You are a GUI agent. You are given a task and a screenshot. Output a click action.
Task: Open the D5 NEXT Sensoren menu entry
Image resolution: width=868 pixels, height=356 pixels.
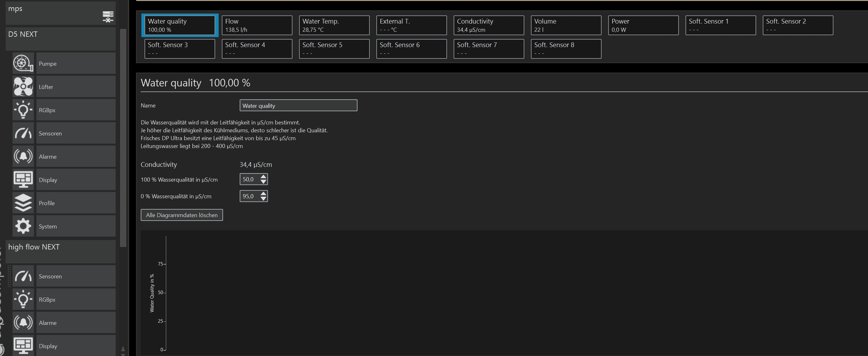pyautogui.click(x=76, y=133)
